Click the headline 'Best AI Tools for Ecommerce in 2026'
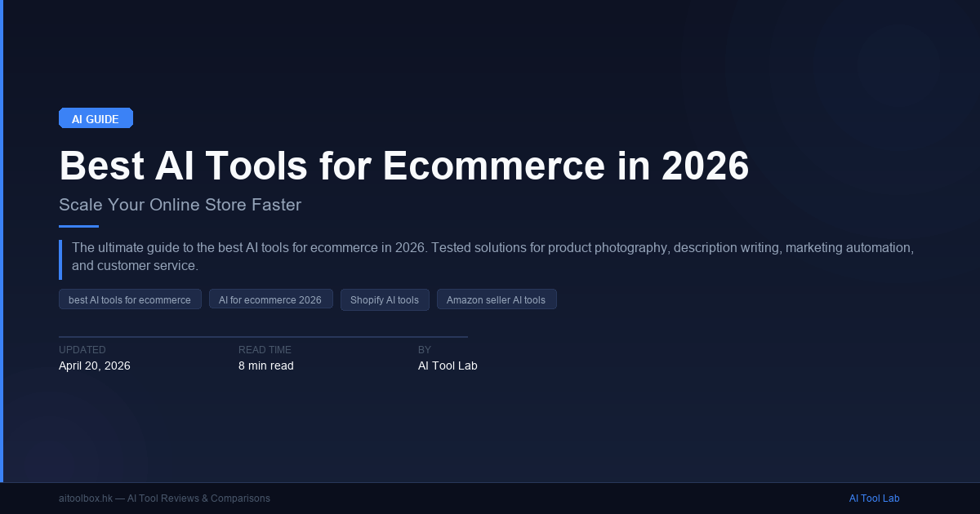Screen dimensions: 980x514 pyautogui.click(x=404, y=166)
